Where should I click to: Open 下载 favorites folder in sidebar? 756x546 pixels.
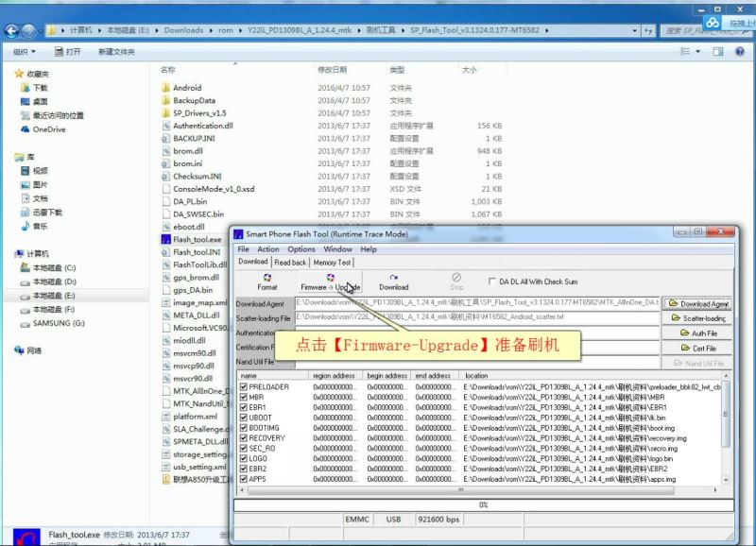(x=40, y=88)
